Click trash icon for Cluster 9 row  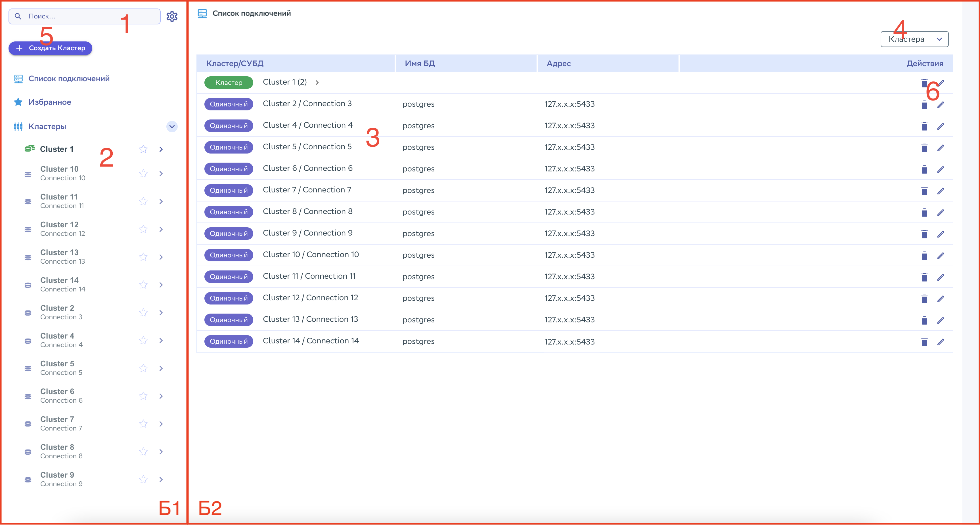tap(924, 234)
